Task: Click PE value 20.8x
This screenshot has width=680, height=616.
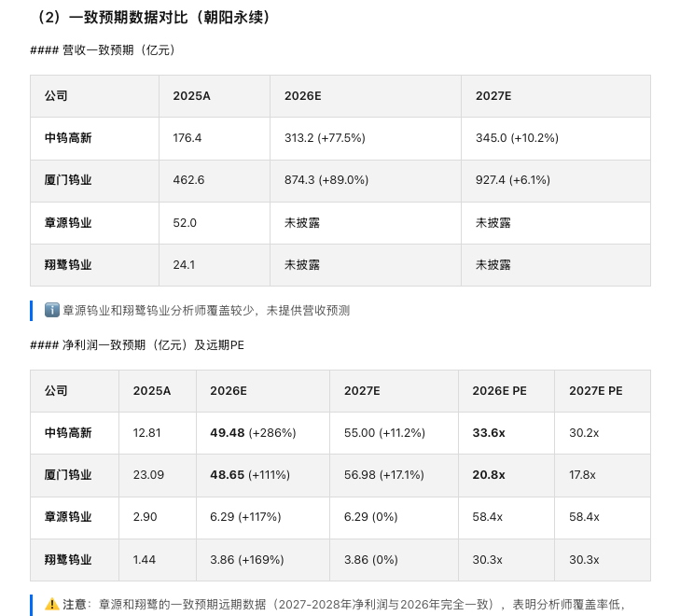Action: (489, 475)
